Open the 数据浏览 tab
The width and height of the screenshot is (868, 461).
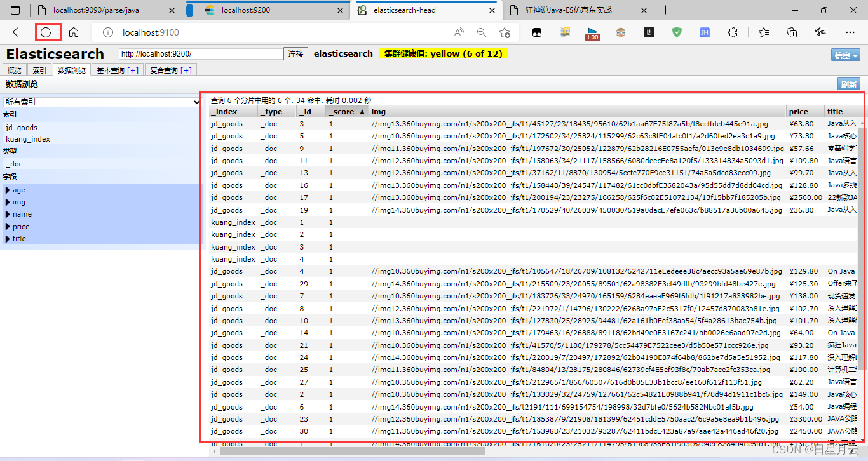71,70
